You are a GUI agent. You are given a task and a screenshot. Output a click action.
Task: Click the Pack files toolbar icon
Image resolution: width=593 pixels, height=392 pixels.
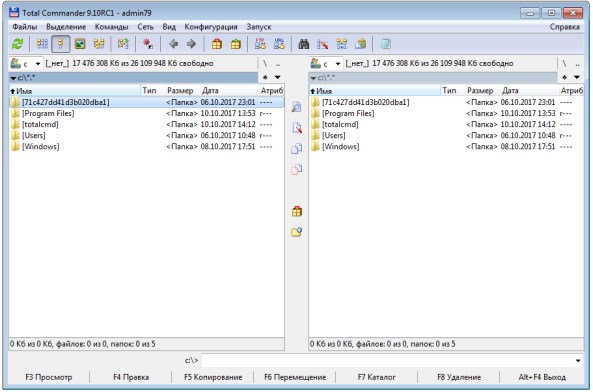coord(217,44)
